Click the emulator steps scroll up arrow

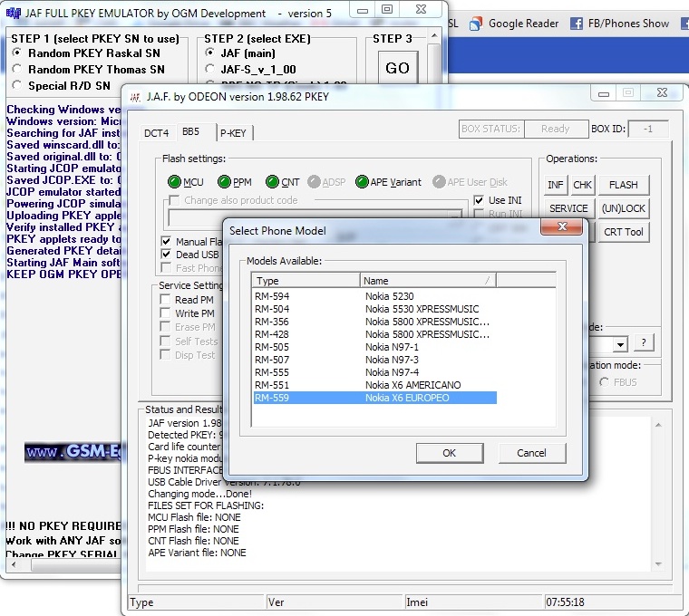[434, 36]
